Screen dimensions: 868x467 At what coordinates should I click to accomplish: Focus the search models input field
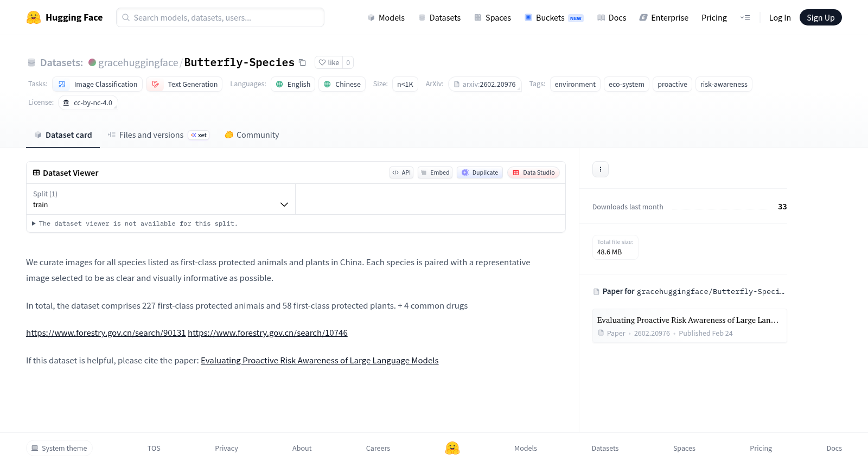[220, 17]
